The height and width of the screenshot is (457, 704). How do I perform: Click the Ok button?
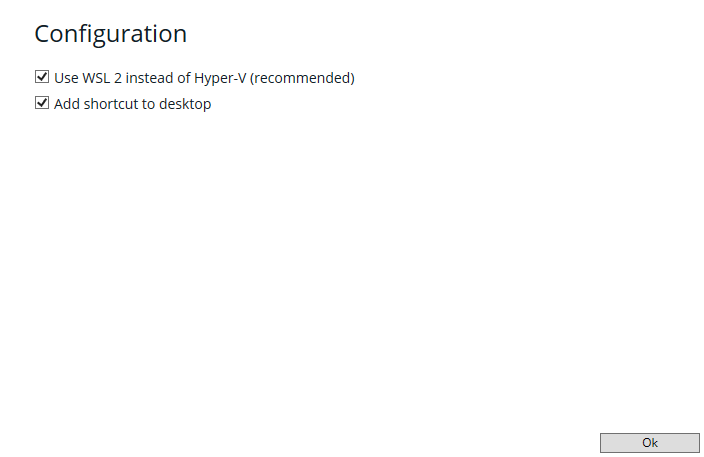click(649, 442)
